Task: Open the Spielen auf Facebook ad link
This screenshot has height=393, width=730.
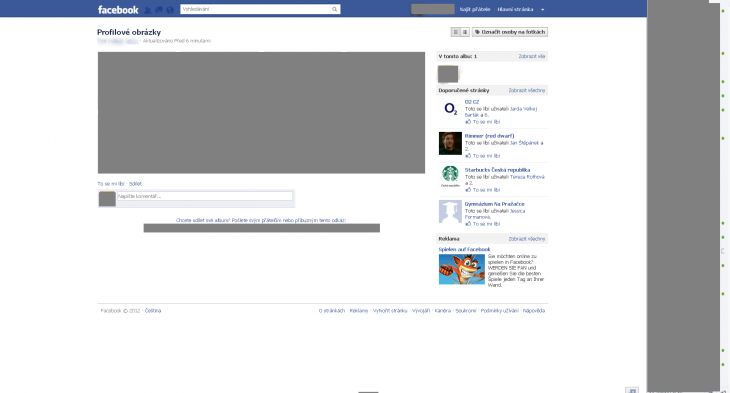Action: [464, 250]
